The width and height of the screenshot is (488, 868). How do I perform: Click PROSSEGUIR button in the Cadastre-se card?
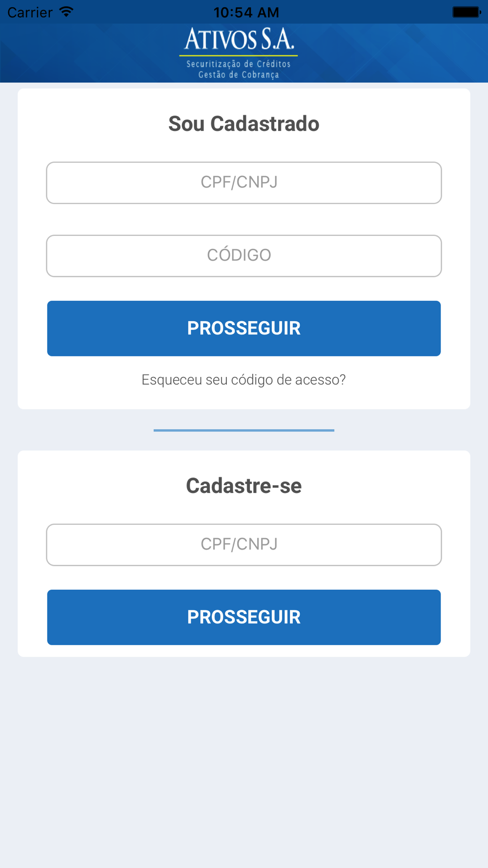tap(244, 617)
